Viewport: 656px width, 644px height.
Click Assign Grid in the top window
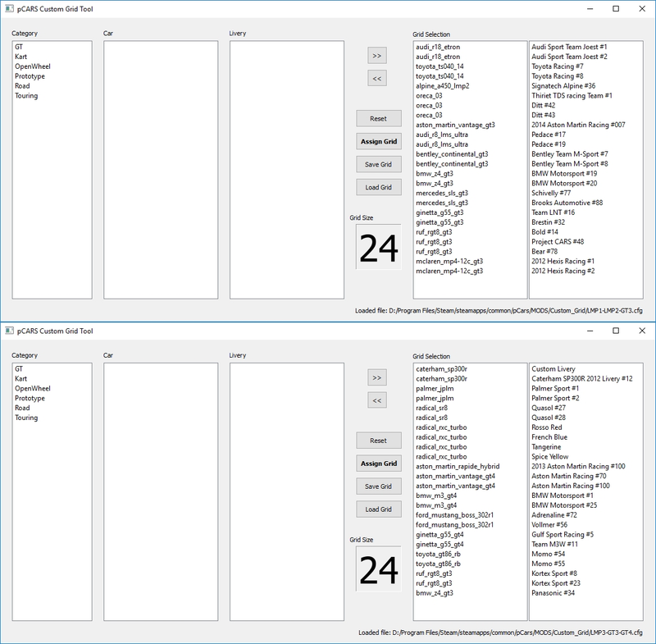379,141
